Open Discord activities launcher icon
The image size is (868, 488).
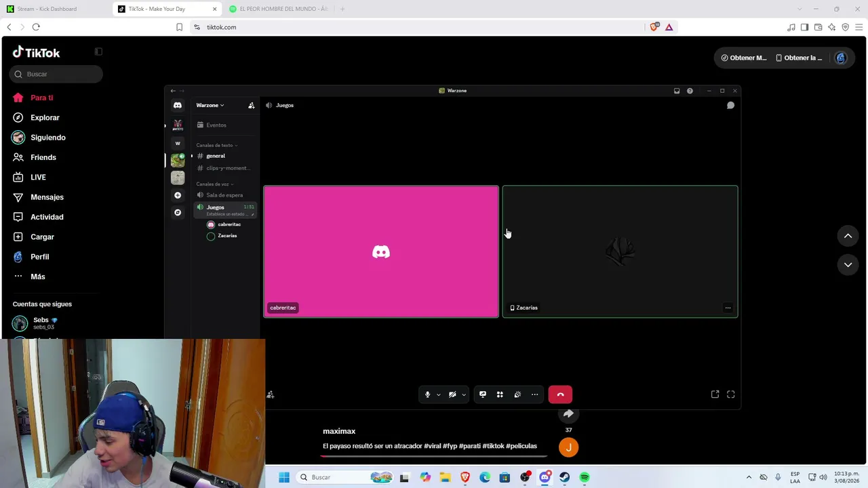click(500, 394)
